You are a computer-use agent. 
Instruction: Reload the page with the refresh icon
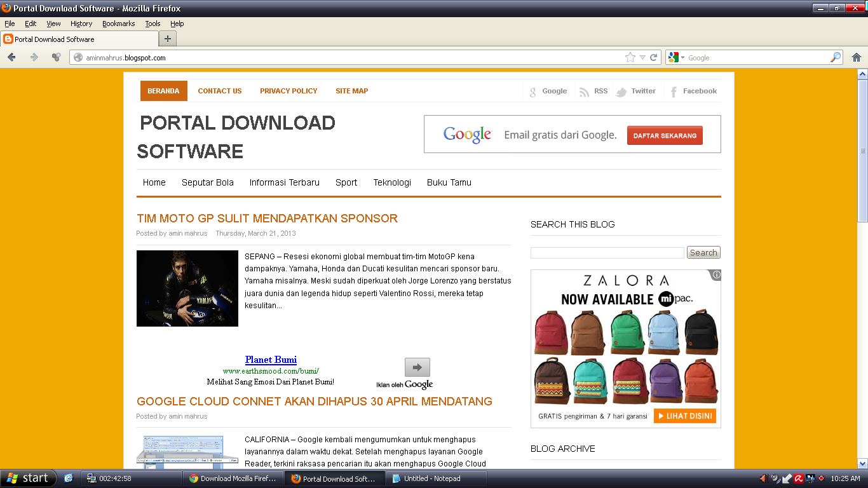click(653, 57)
